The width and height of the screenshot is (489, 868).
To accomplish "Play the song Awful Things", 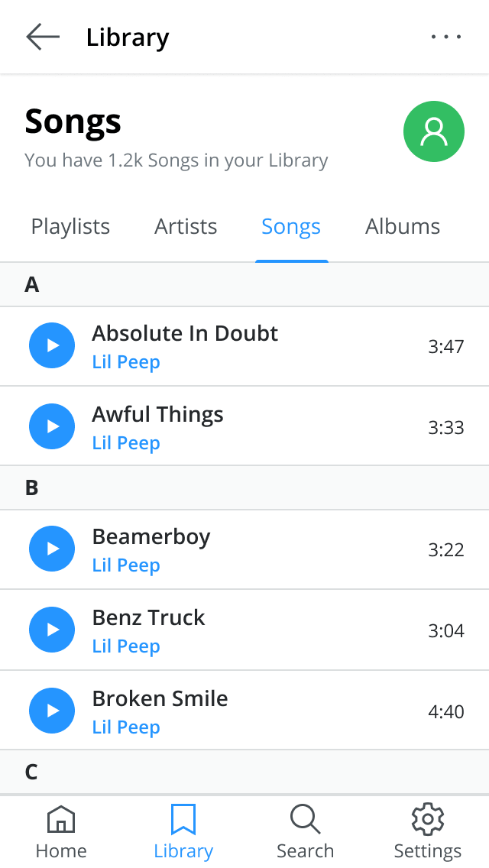I will click(52, 426).
